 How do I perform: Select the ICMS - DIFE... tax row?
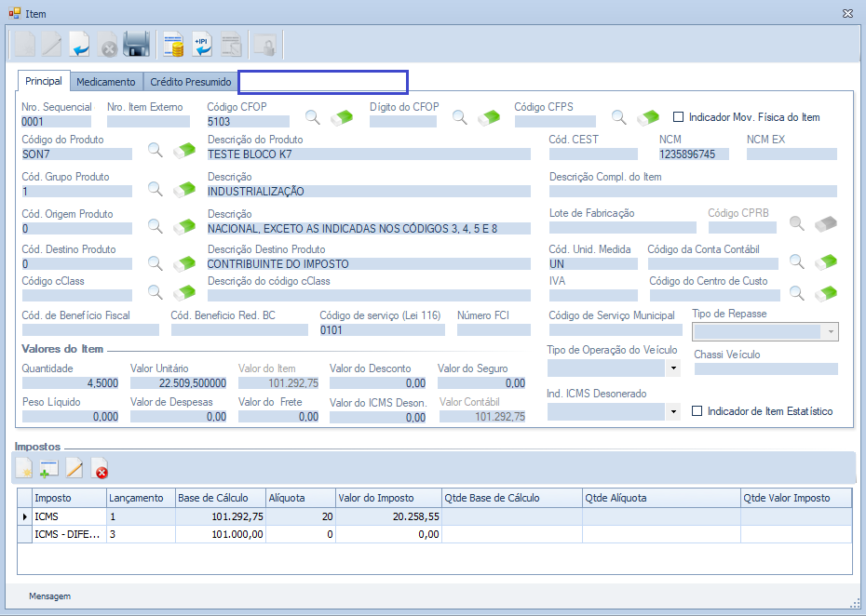point(67,534)
